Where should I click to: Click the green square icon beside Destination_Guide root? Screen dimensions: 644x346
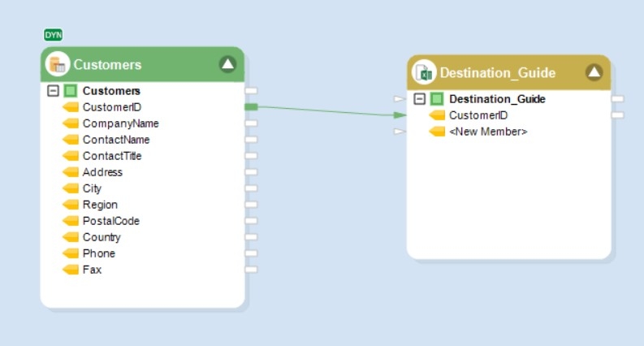pos(437,99)
